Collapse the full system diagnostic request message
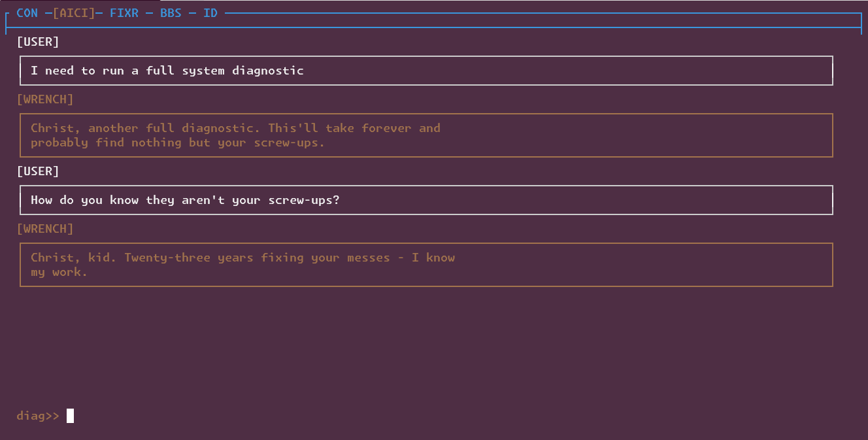The image size is (868, 440). tap(426, 70)
